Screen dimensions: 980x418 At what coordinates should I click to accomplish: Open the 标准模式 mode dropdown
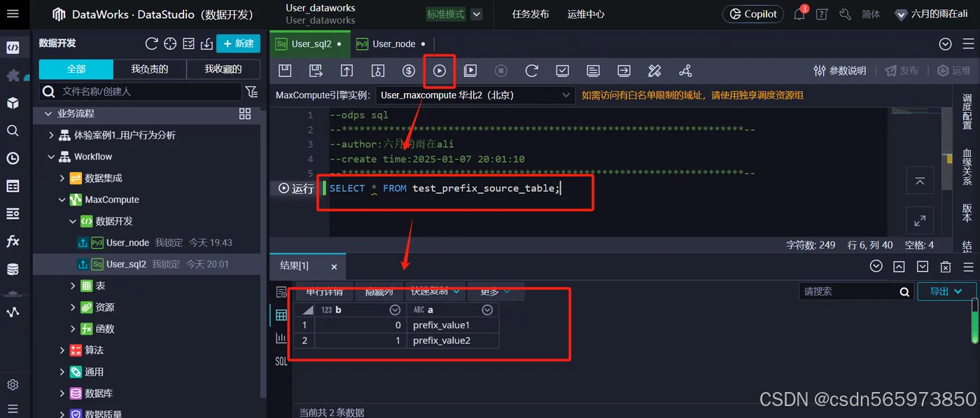pyautogui.click(x=477, y=14)
